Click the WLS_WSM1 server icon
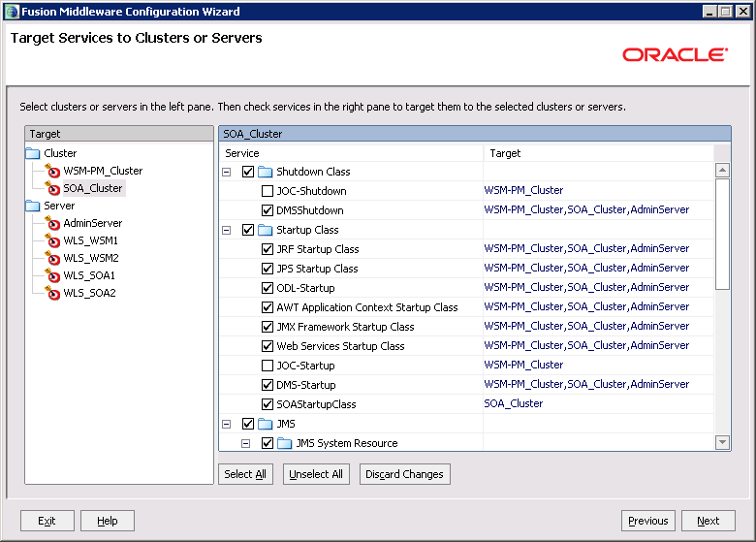 point(52,241)
